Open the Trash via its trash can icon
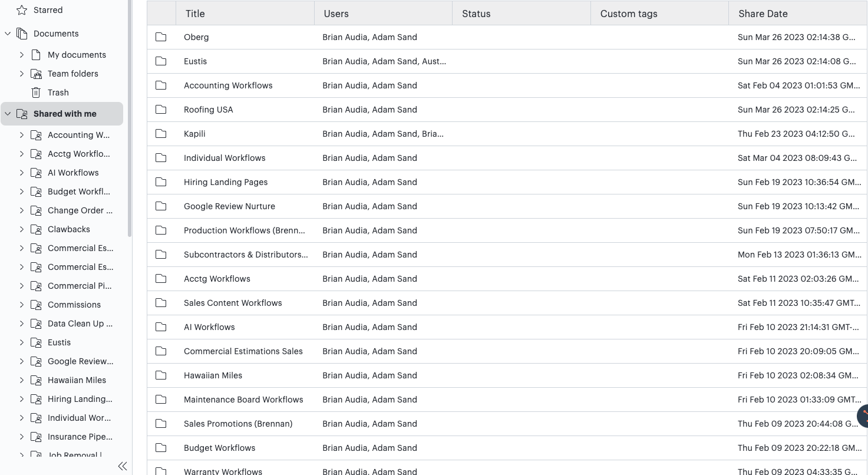 click(x=37, y=92)
